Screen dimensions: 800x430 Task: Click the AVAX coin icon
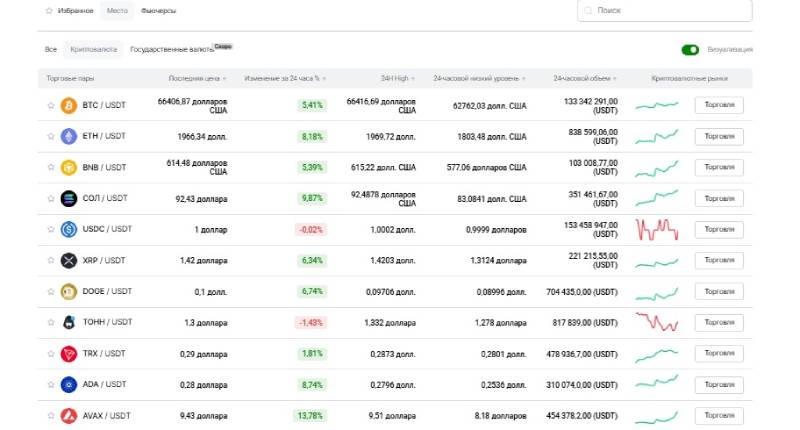pyautogui.click(x=69, y=415)
